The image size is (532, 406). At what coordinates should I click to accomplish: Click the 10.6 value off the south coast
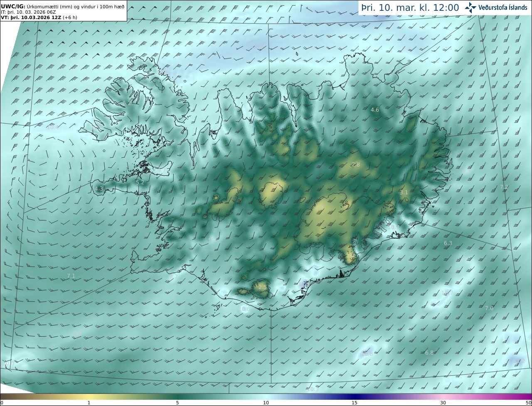pyautogui.click(x=244, y=309)
